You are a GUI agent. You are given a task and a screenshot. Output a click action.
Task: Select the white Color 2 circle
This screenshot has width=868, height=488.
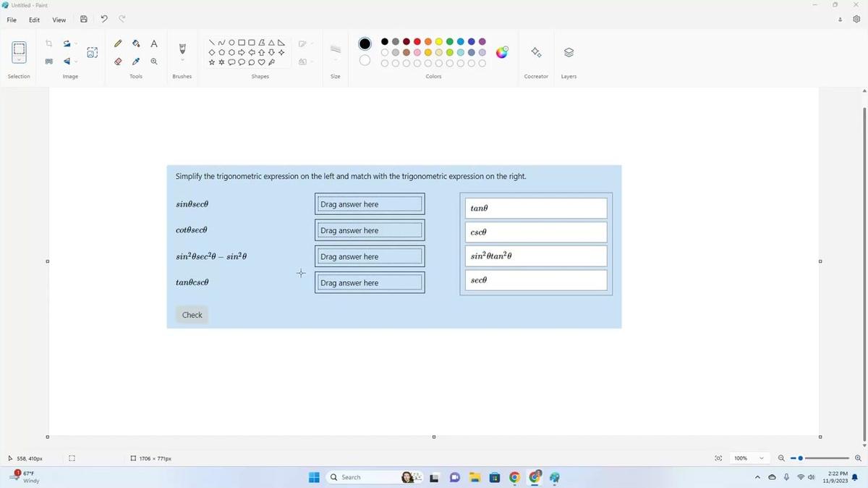point(365,61)
